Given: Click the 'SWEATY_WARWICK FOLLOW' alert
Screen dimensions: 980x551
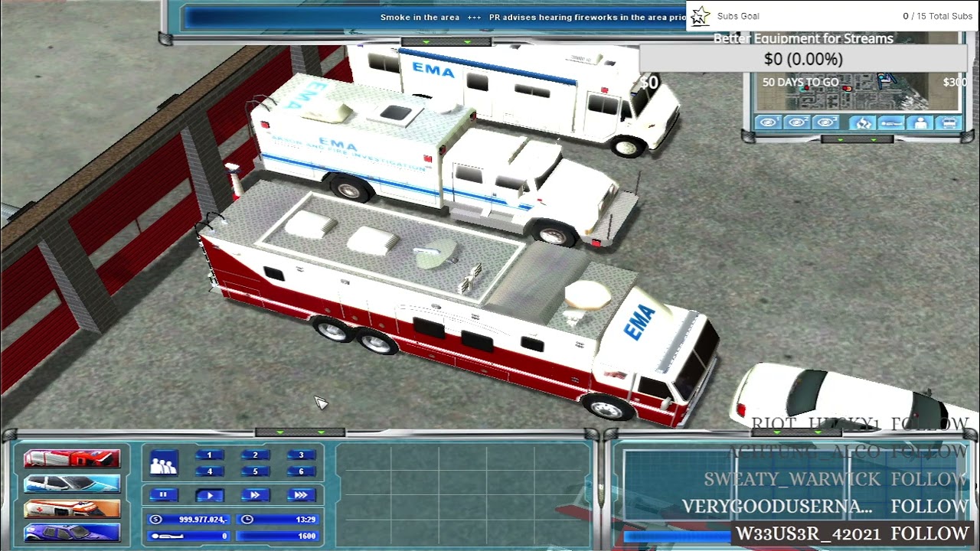Looking at the screenshot, I should [x=836, y=480].
